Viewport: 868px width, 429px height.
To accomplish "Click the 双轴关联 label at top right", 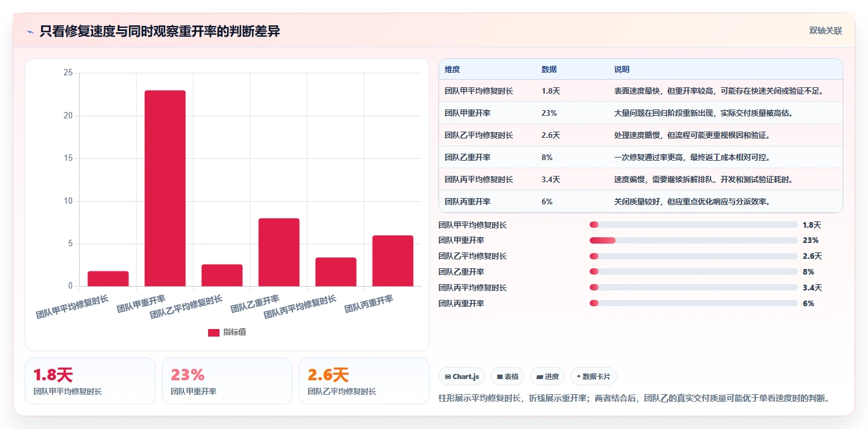I will [825, 30].
